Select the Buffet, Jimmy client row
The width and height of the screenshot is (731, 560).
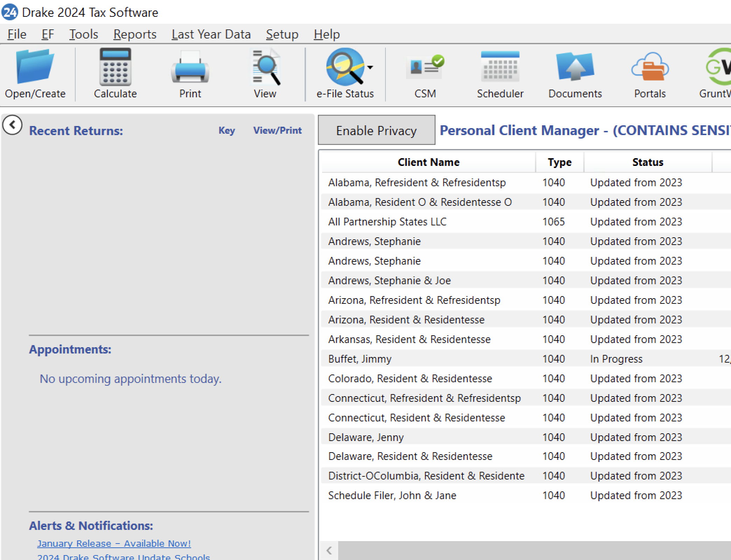pyautogui.click(x=360, y=359)
